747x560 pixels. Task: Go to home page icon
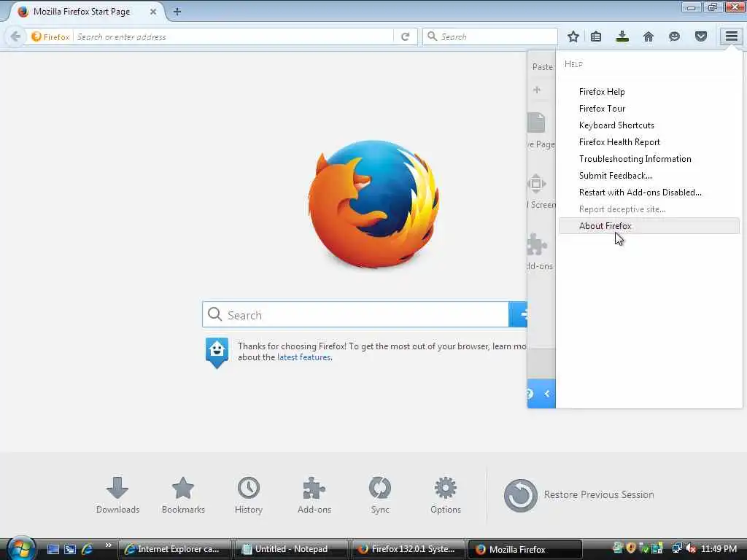tap(649, 36)
